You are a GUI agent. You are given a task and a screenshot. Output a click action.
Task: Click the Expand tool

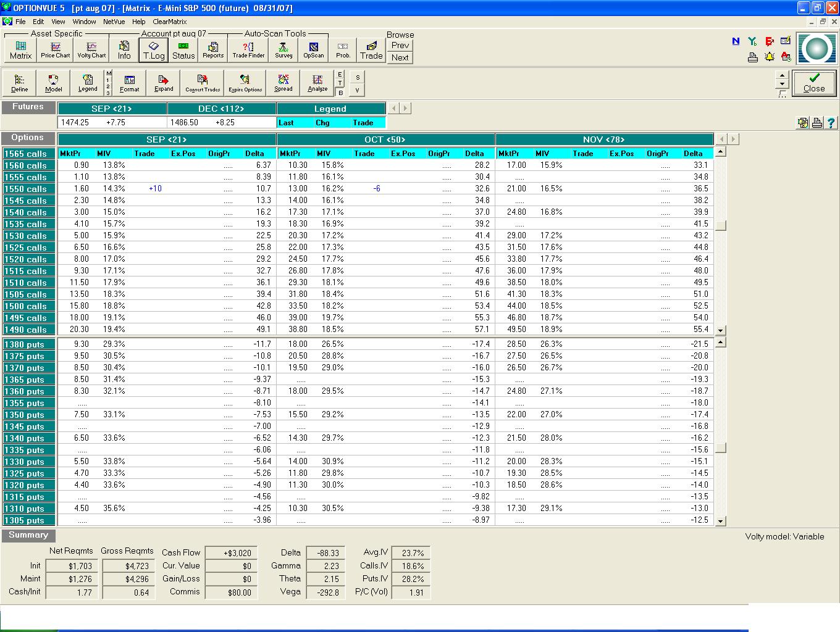click(164, 82)
